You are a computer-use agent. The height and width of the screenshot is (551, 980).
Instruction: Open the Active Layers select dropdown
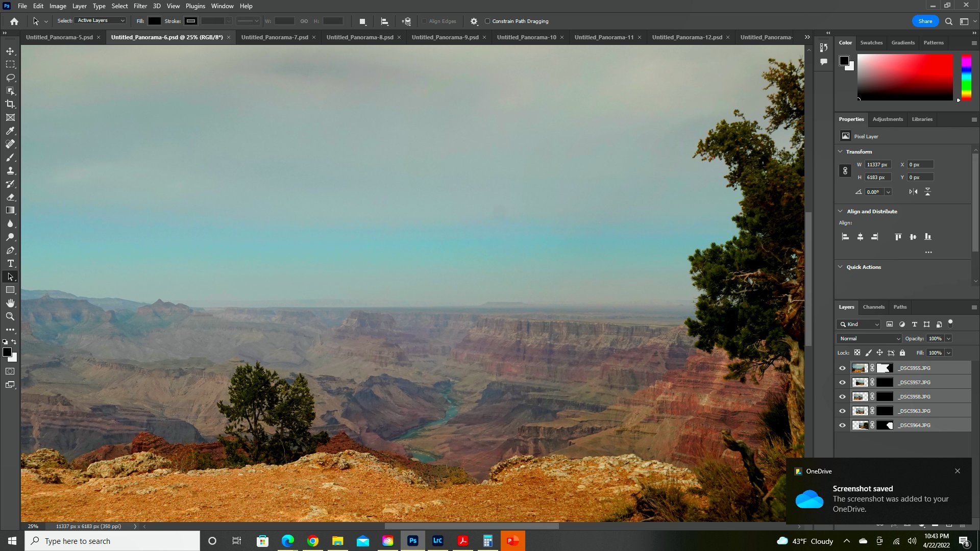pos(101,20)
